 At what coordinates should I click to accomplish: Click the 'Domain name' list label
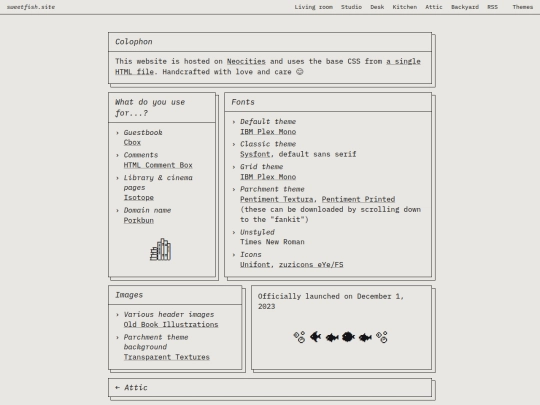coord(147,210)
